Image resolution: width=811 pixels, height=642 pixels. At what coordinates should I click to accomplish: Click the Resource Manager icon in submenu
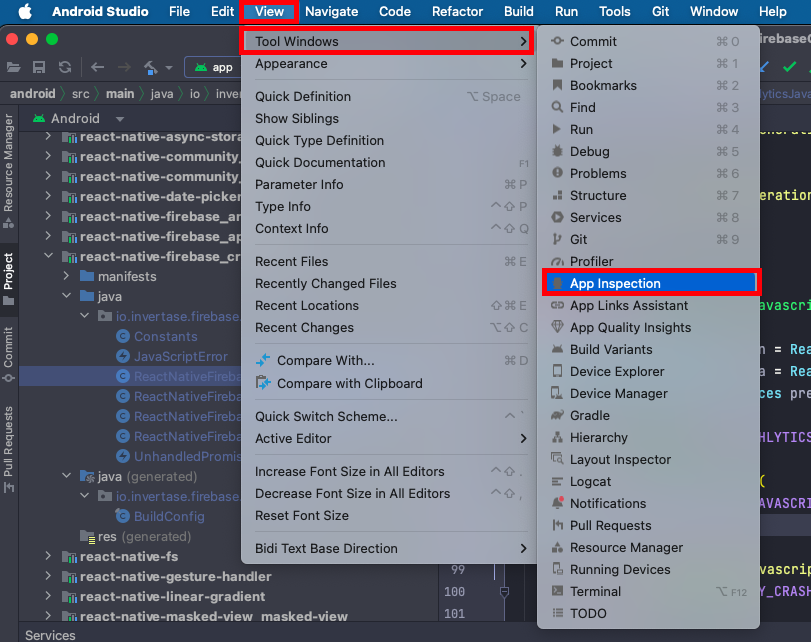coord(557,547)
